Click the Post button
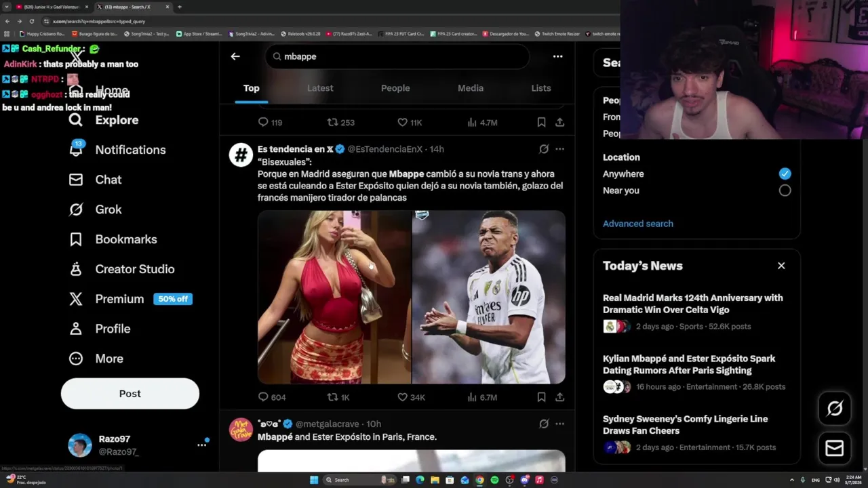This screenshot has height=488, width=868. [130, 394]
